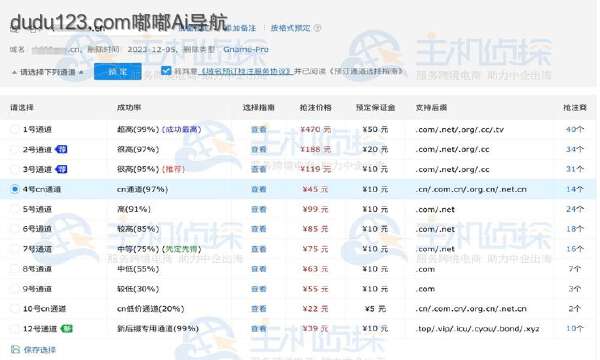Image resolution: width=600 pixels, height=360 pixels.
Task: Click the 保存选择 link
Action: tap(40, 350)
